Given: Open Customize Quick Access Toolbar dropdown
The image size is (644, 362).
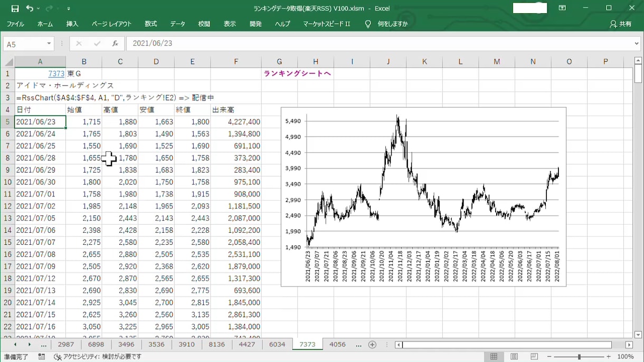Looking at the screenshot, I should [69, 9].
